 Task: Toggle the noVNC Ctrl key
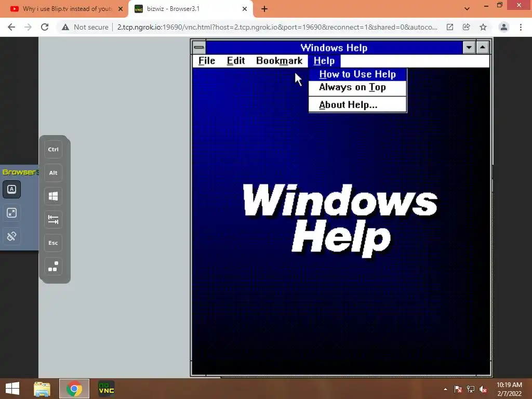(54, 149)
